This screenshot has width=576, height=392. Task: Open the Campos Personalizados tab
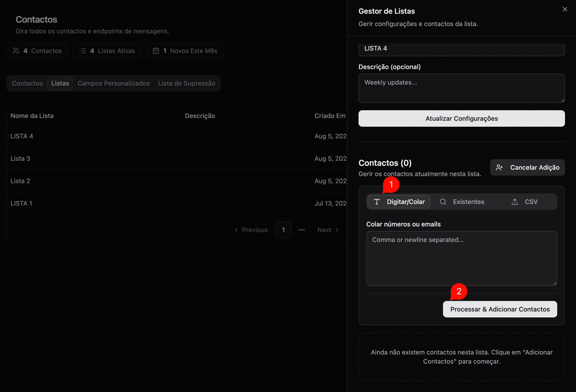(114, 83)
